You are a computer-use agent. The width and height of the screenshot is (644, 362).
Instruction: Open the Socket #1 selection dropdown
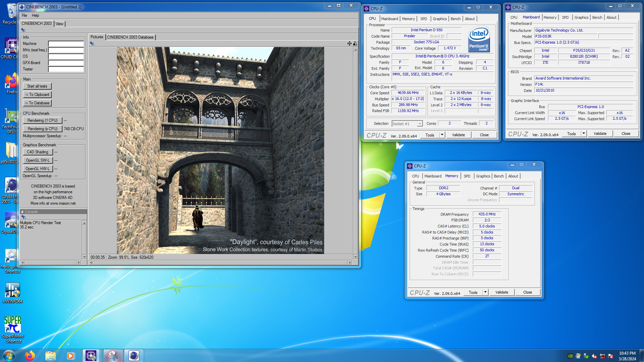[x=407, y=124]
